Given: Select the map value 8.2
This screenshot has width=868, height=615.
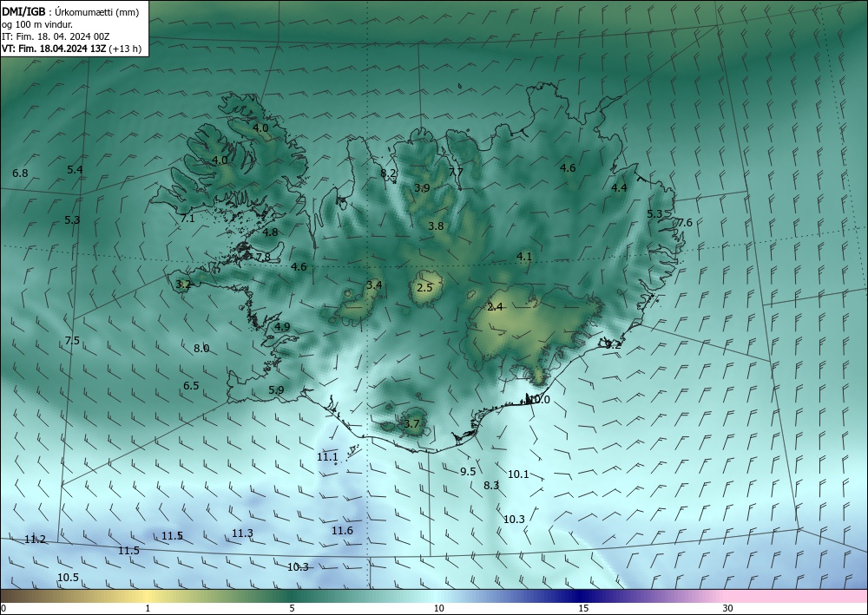Looking at the screenshot, I should [389, 173].
